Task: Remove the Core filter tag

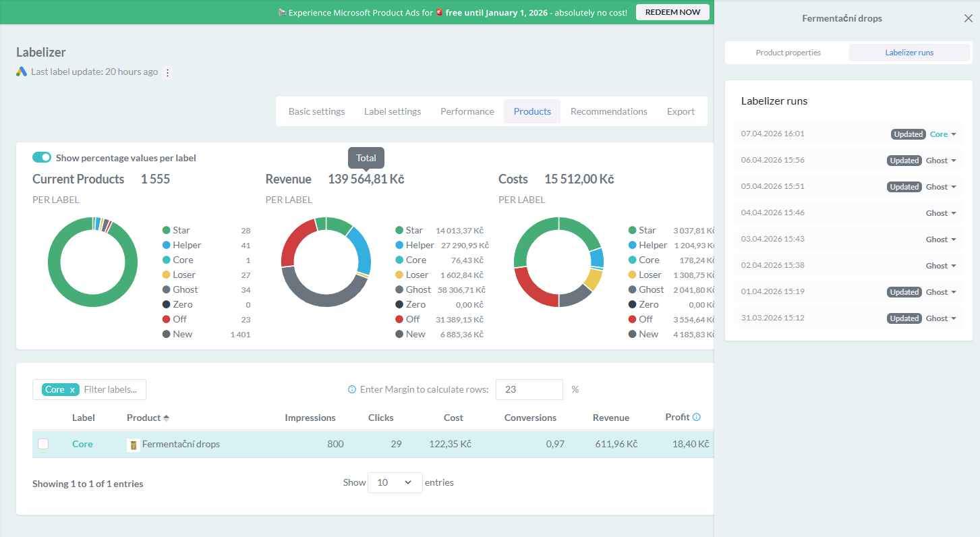Action: [72, 390]
